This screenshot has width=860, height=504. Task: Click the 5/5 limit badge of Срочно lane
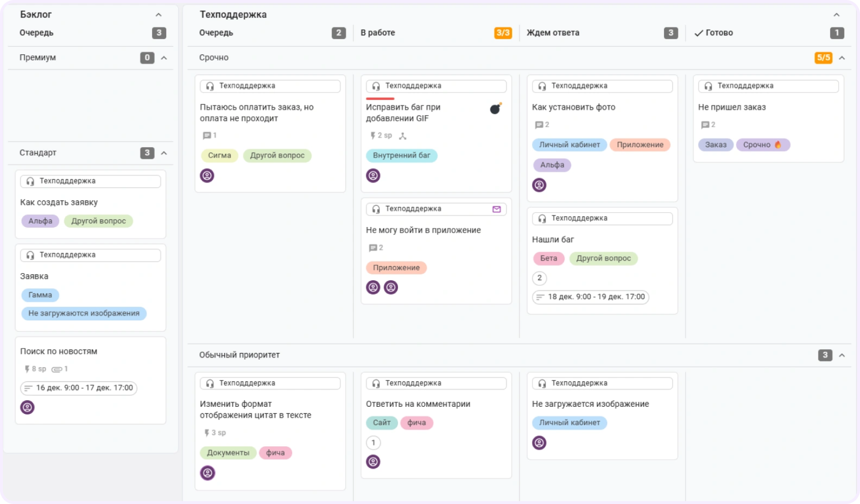(824, 58)
